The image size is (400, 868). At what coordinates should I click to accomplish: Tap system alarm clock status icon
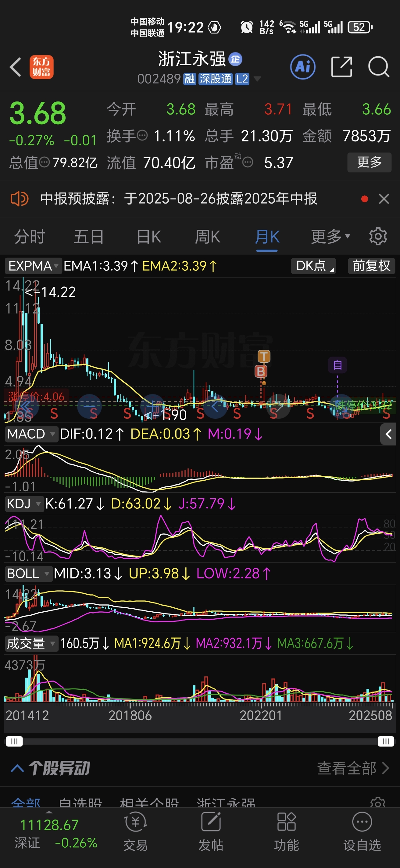[x=247, y=27]
